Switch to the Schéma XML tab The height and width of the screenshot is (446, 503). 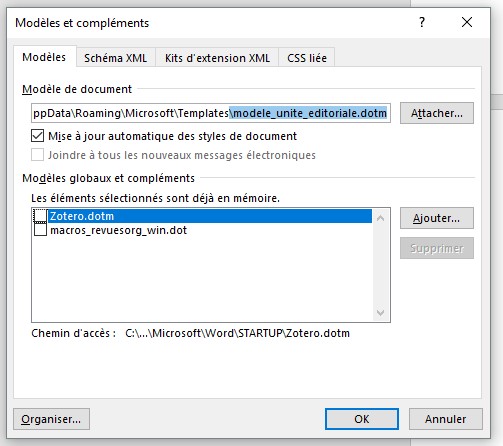pos(115,58)
